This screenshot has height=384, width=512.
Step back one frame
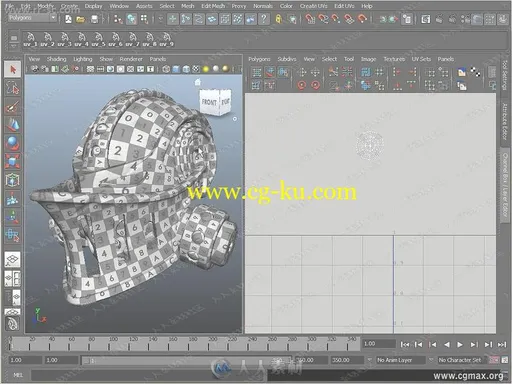(433, 344)
